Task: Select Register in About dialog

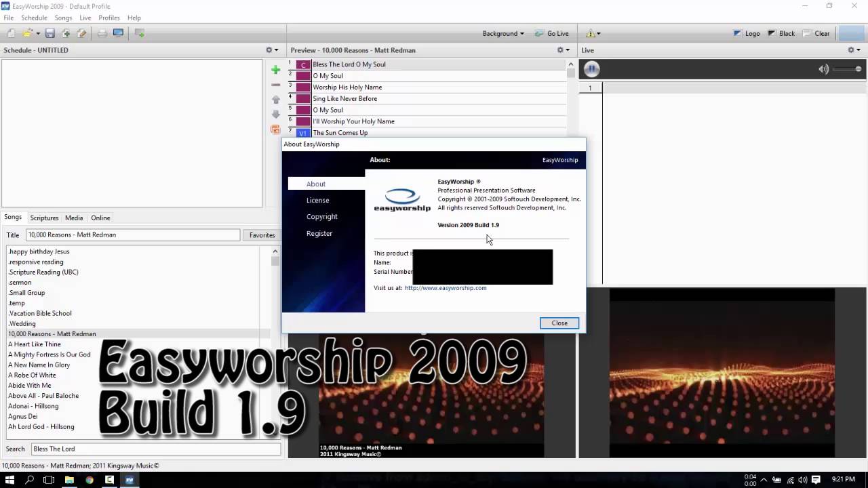Action: pos(319,233)
